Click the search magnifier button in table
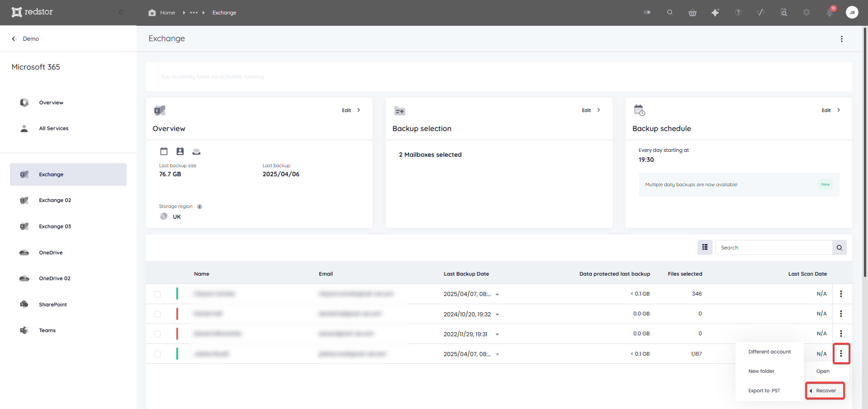 pyautogui.click(x=840, y=248)
